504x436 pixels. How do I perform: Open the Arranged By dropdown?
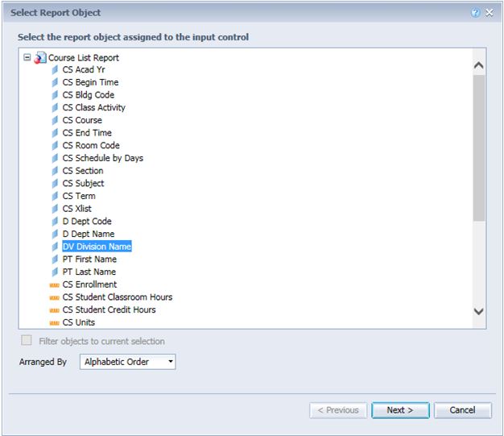click(x=127, y=362)
